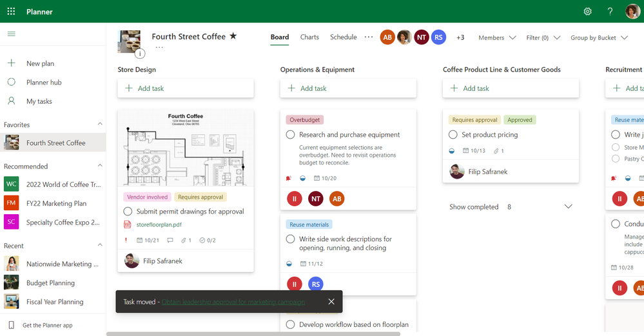Collapse the Favorites section

pos(100,124)
